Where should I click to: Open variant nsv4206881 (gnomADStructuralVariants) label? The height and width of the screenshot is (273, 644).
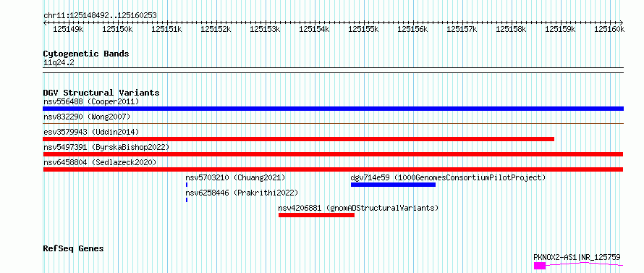tap(359, 208)
